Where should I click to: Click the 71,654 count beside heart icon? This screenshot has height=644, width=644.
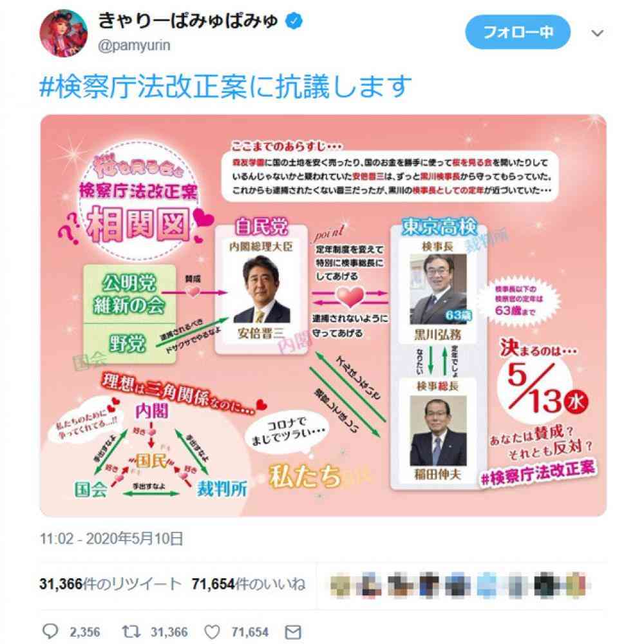pos(250,632)
